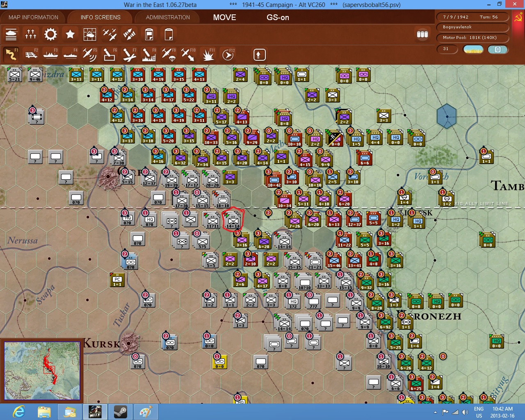Click the minimap in the corner
Image resolution: width=525 pixels, height=420 pixels.
pos(42,371)
